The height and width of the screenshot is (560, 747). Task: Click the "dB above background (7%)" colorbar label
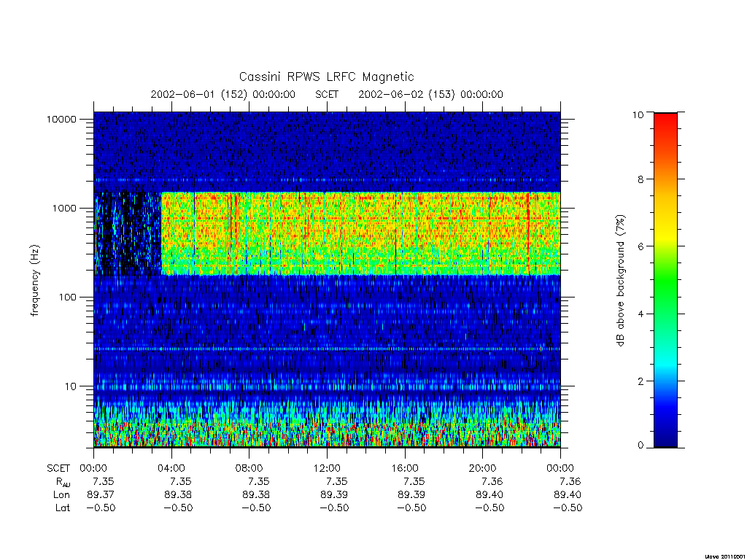pyautogui.click(x=620, y=281)
